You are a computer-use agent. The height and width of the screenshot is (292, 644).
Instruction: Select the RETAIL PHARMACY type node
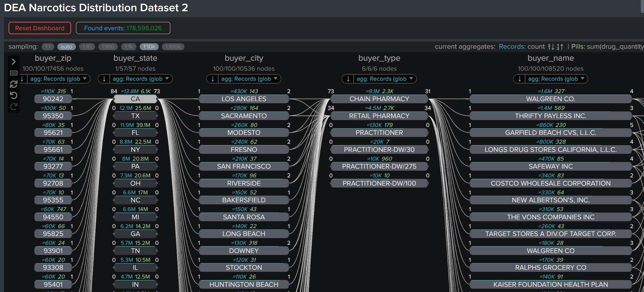point(379,116)
